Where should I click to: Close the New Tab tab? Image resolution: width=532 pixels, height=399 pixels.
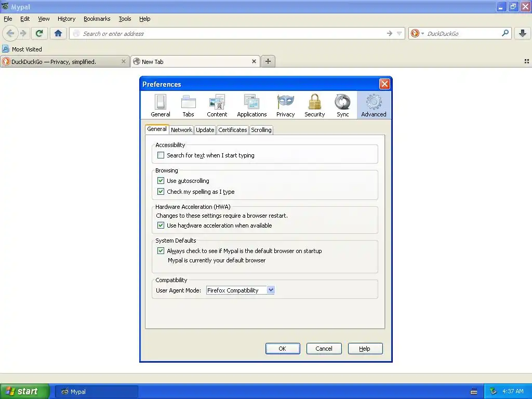click(x=254, y=61)
